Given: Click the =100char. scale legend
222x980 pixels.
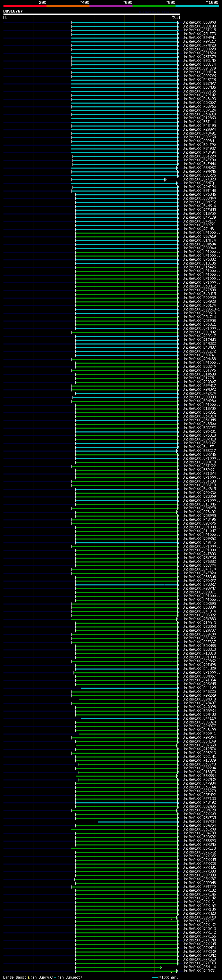Looking at the screenshot, I should pos(165,977).
